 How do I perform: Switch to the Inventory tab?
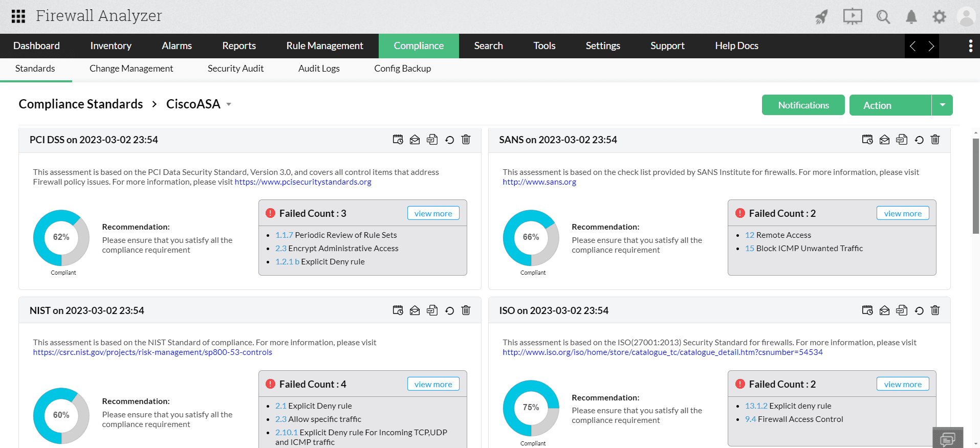(x=111, y=46)
